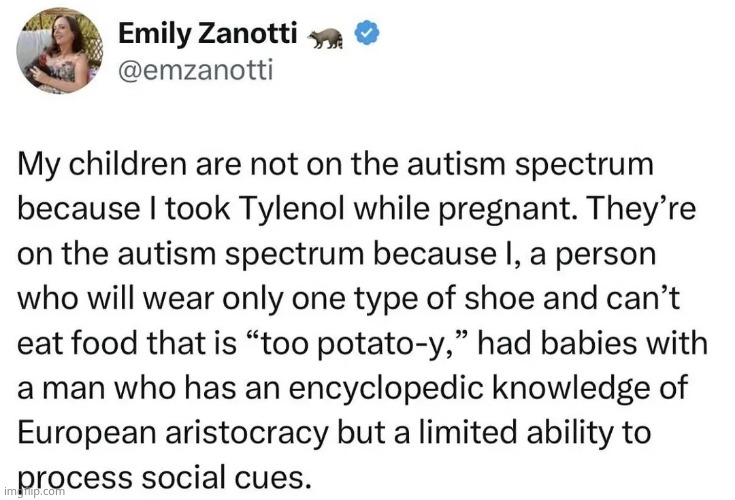Open the Emily Zanotti display name
Viewport: 735px width, 500px height.
click(x=208, y=33)
